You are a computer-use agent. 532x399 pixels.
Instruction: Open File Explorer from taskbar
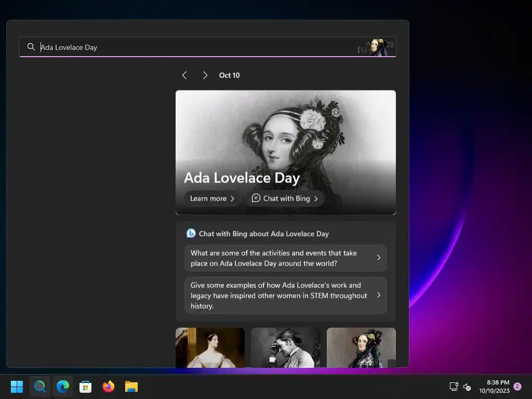coord(131,387)
